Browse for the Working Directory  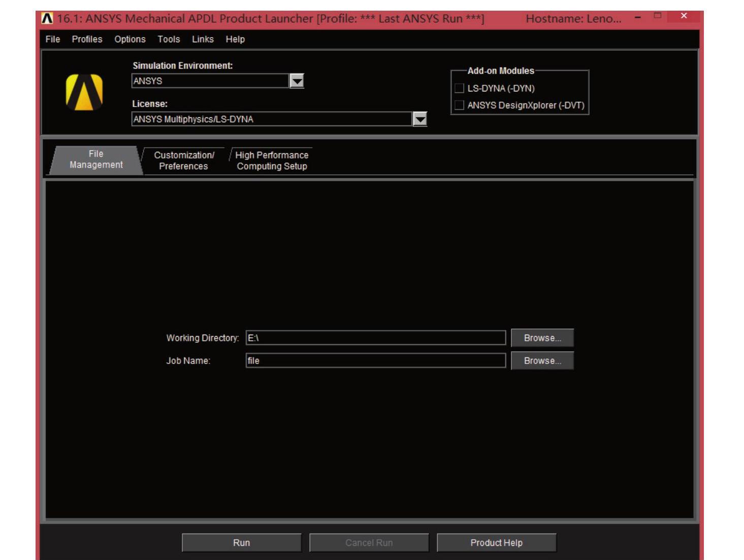coord(542,338)
